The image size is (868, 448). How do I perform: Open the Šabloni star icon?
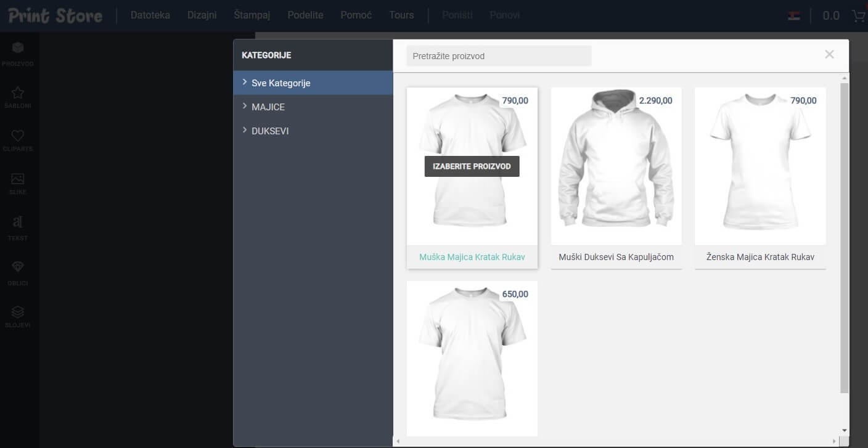[x=18, y=93]
